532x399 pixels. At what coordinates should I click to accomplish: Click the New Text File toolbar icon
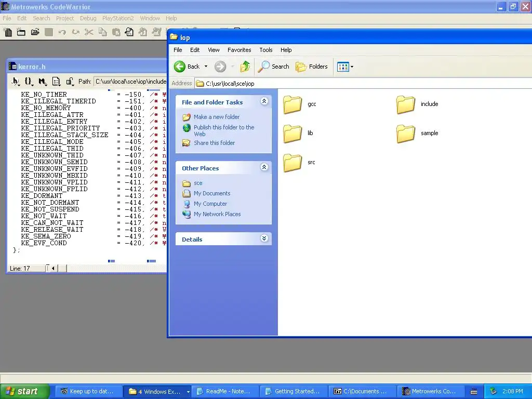coord(7,32)
